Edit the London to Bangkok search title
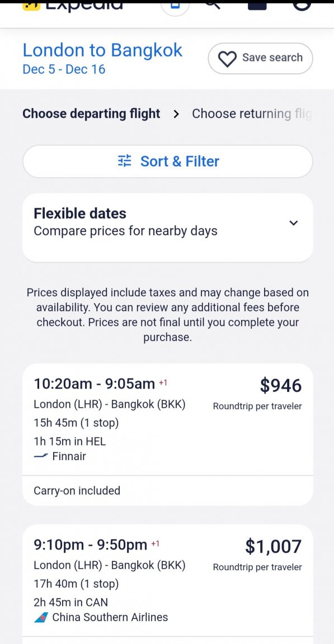This screenshot has height=644, width=334. tap(102, 50)
